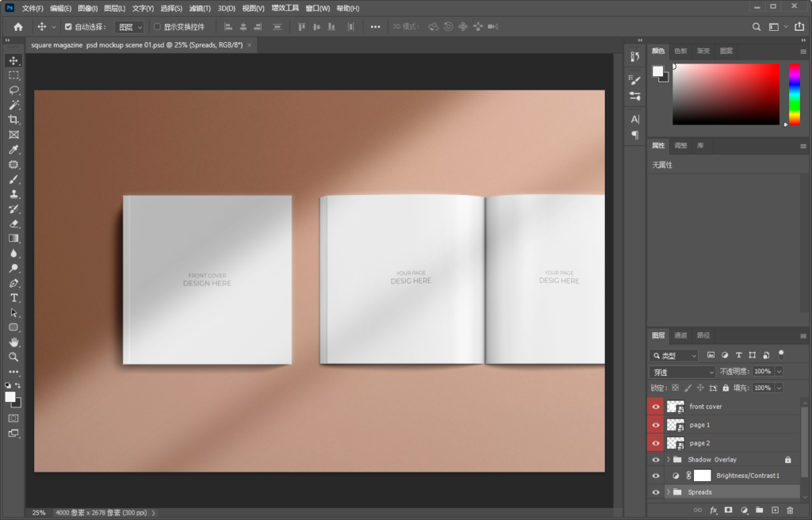Add a layer mask
Screen dimensions: 812x520
pos(729,510)
